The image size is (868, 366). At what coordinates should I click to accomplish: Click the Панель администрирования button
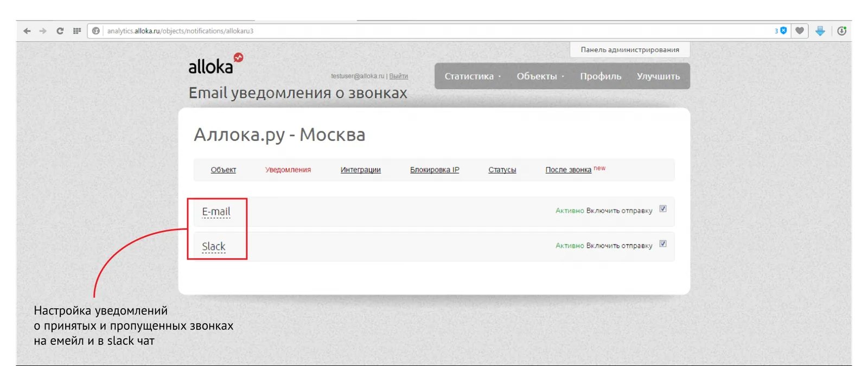click(630, 49)
